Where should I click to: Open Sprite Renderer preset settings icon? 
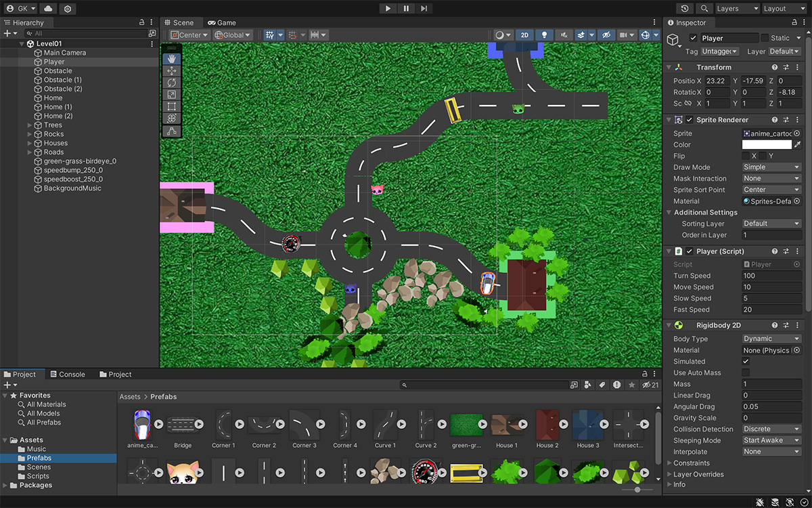click(786, 120)
